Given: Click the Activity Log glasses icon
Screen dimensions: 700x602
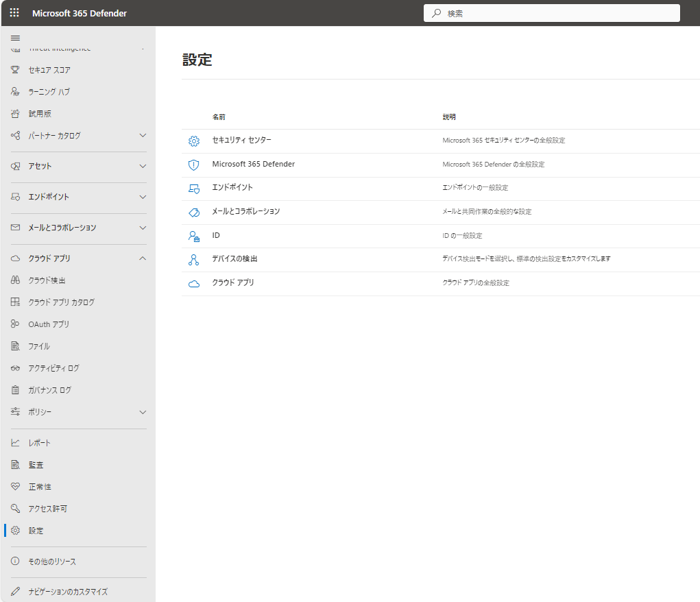Looking at the screenshot, I should pyautogui.click(x=15, y=368).
